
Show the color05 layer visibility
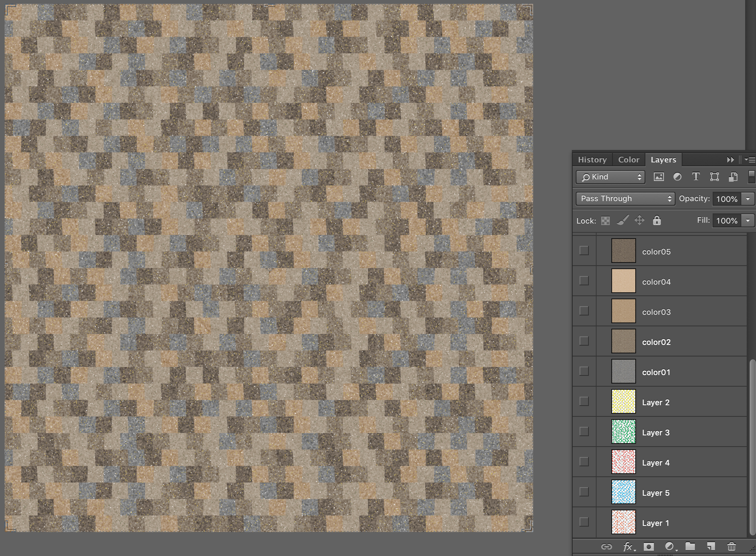point(584,251)
